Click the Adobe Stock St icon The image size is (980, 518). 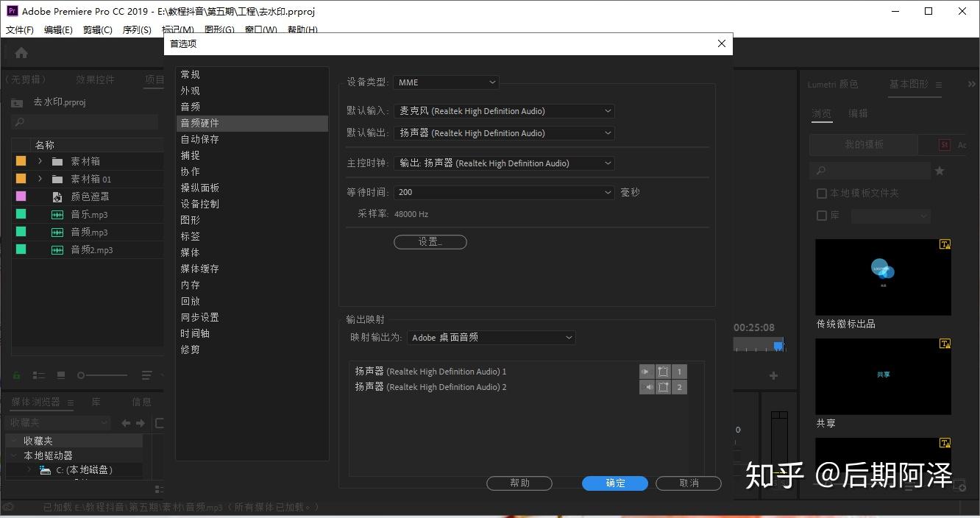coord(945,145)
